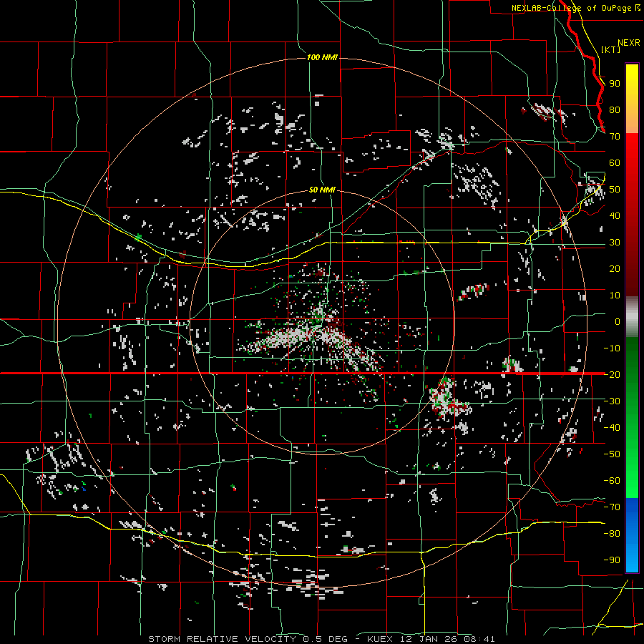Click the positive "80" scale value
This screenshot has width=644, height=644.
pyautogui.click(x=615, y=110)
